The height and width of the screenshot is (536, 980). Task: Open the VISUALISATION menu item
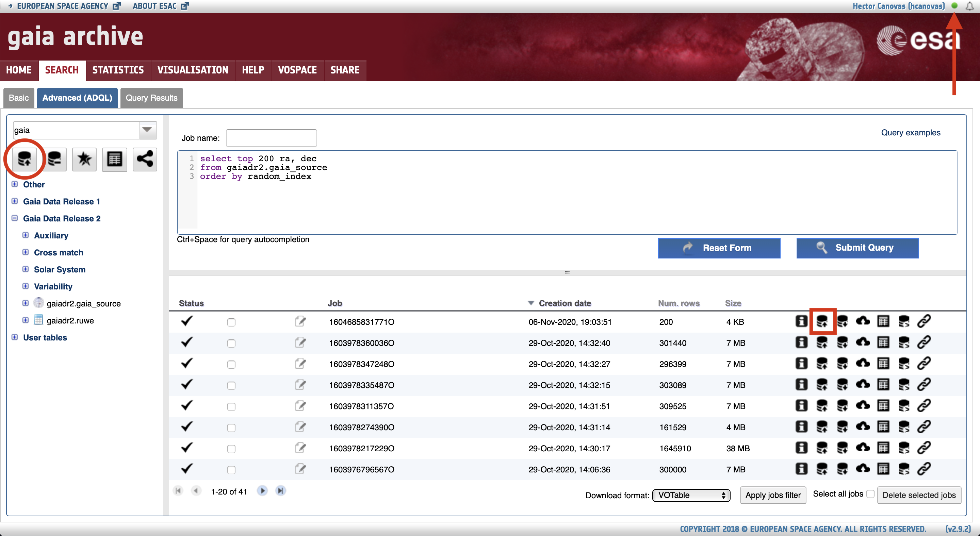(193, 70)
